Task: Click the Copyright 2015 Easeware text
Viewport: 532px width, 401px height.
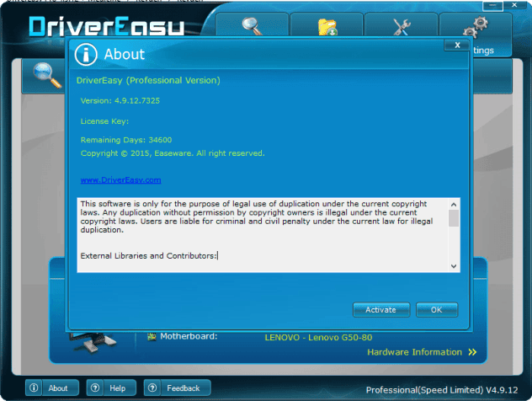Action: coord(173,153)
